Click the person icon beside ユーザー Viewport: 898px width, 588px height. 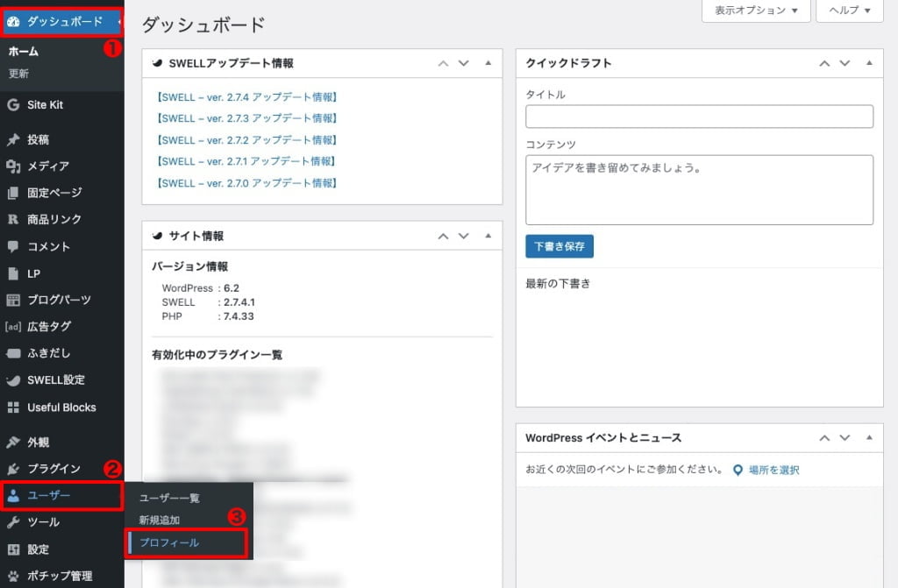[13, 496]
